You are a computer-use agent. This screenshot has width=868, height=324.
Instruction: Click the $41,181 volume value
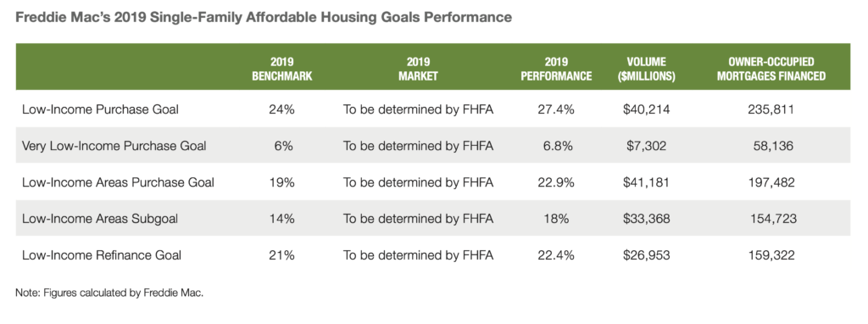point(646,182)
